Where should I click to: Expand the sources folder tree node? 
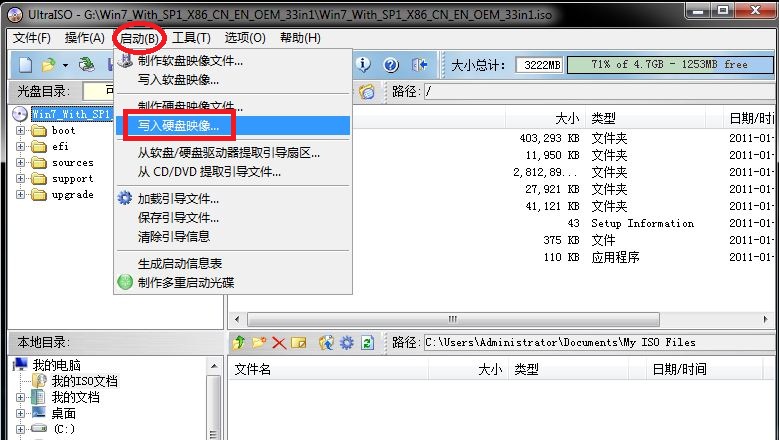(x=22, y=162)
